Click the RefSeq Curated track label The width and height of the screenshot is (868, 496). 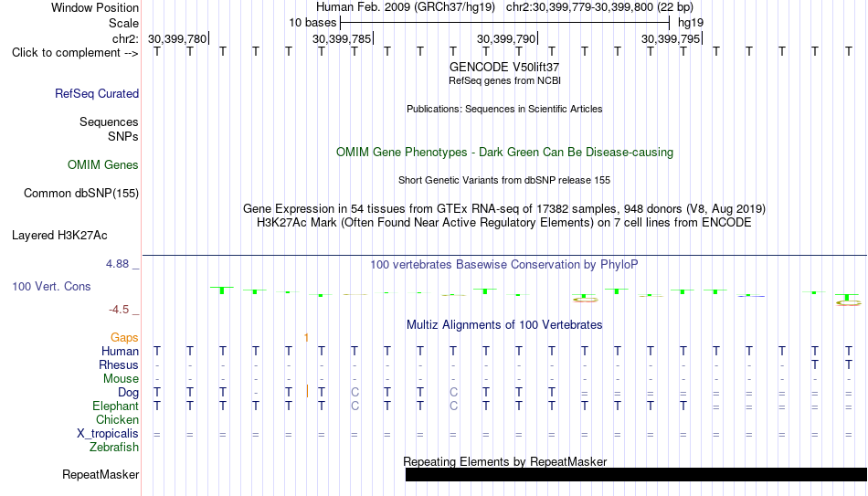(96, 93)
